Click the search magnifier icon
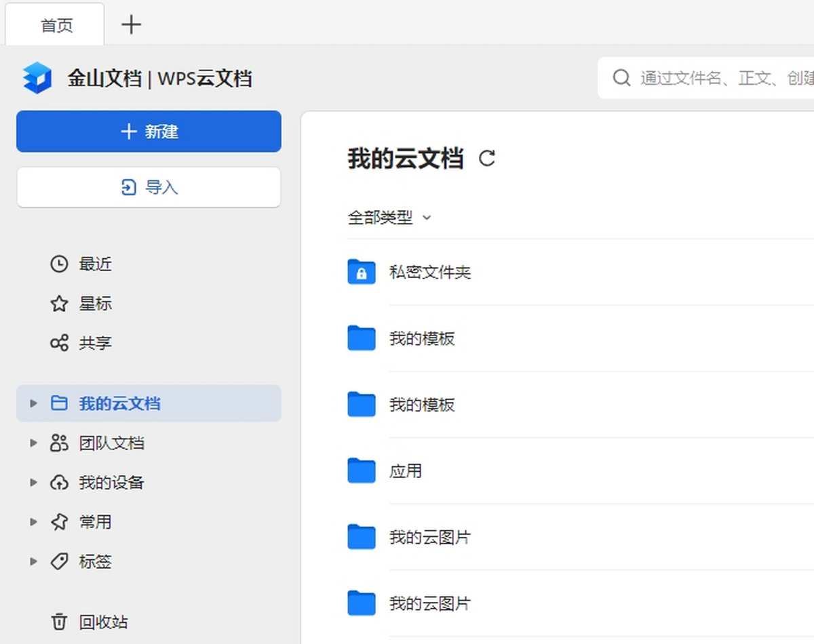Viewport: 814px width, 644px height. pyautogui.click(x=621, y=78)
